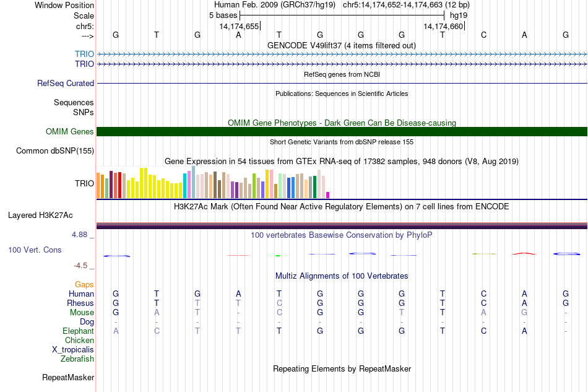Select the 'Elephant' alignment row label

[x=78, y=331]
